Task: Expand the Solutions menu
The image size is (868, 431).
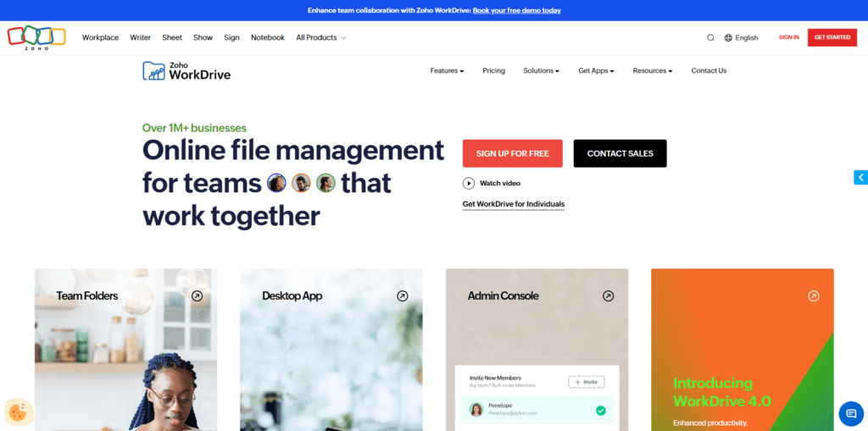Action: (x=542, y=71)
